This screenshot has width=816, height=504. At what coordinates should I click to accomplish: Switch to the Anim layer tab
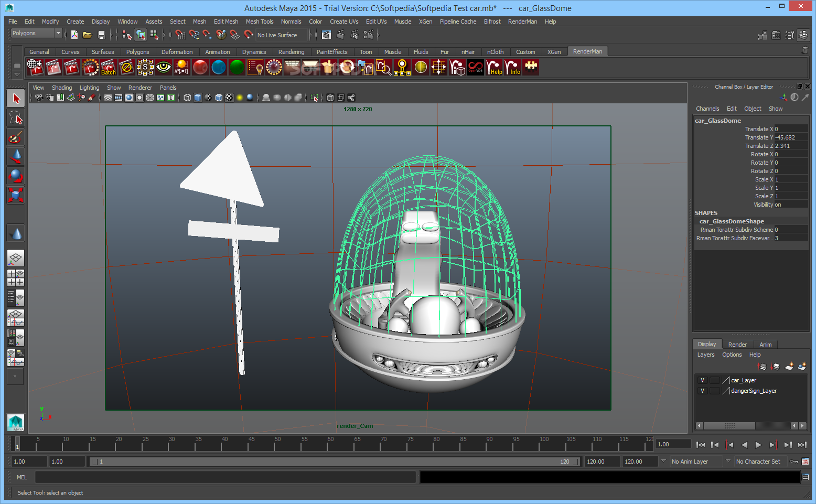click(765, 345)
